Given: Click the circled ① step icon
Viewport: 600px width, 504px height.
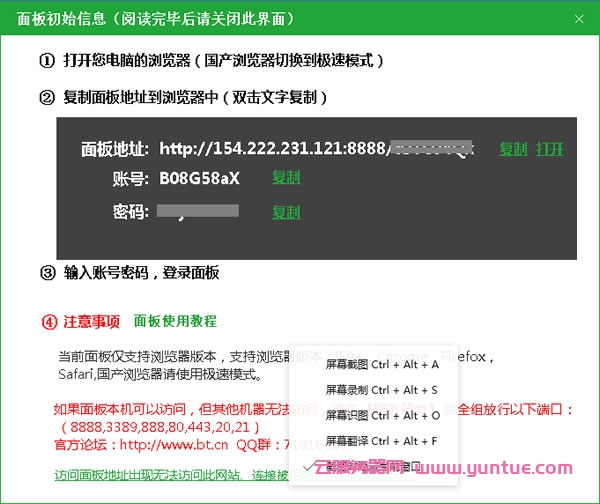Looking at the screenshot, I should coord(47,61).
